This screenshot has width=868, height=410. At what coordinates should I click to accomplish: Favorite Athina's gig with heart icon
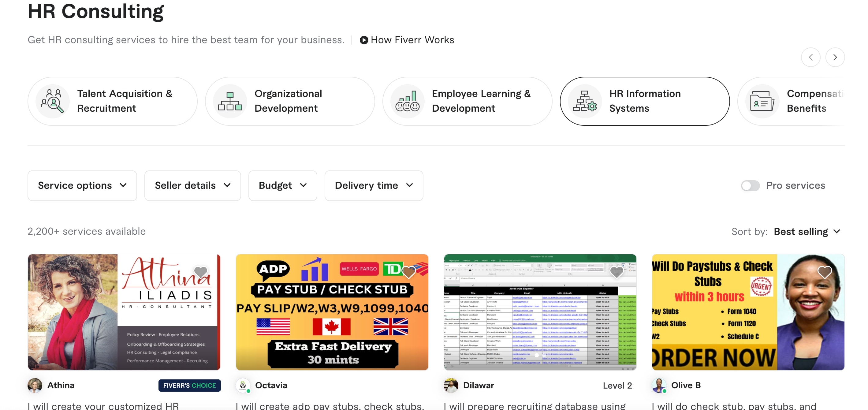[x=201, y=271]
